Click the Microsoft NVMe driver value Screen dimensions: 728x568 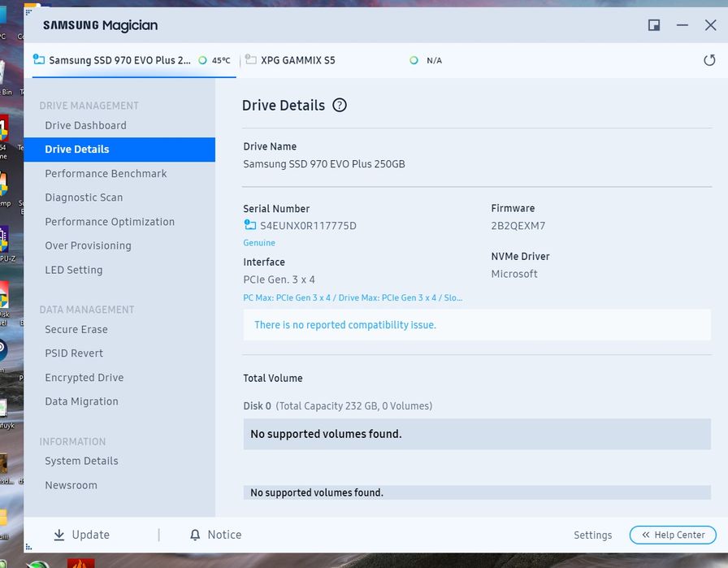[514, 274]
